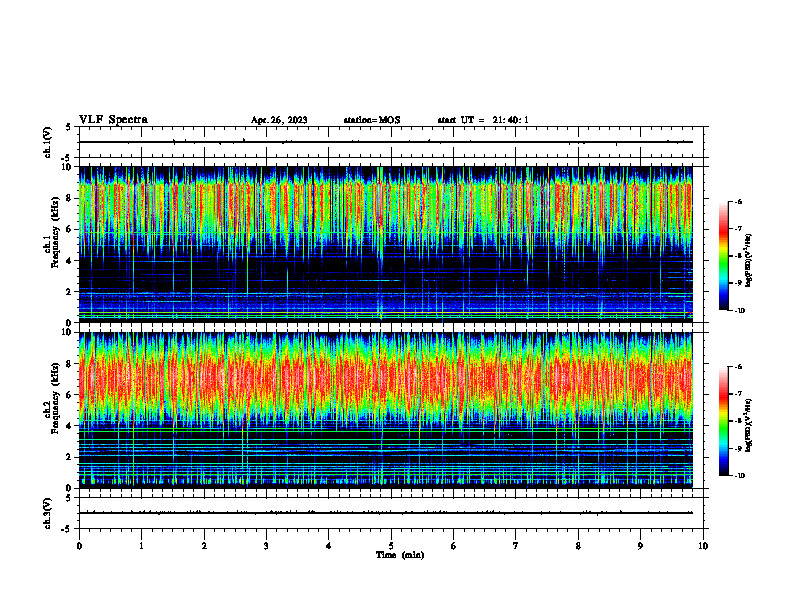The image size is (792, 612).
Task: Click the ch.1 voltage waveform trace strip
Action: pyautogui.click(x=386, y=142)
